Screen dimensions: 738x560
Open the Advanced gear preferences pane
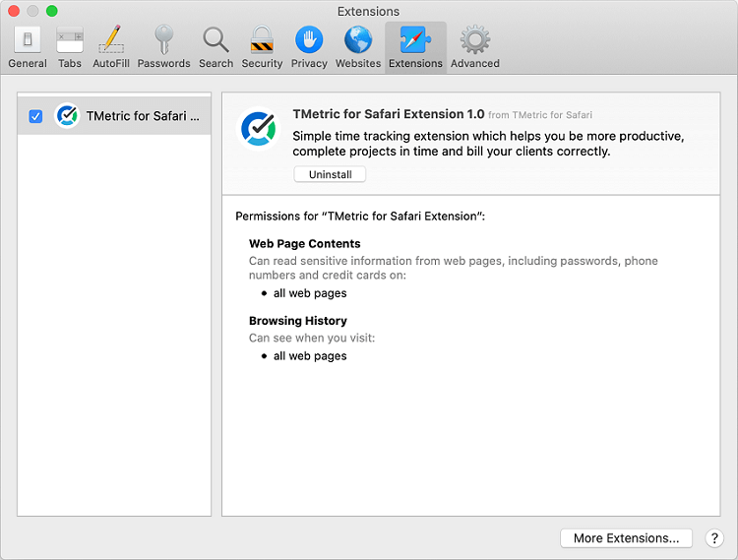[x=475, y=47]
